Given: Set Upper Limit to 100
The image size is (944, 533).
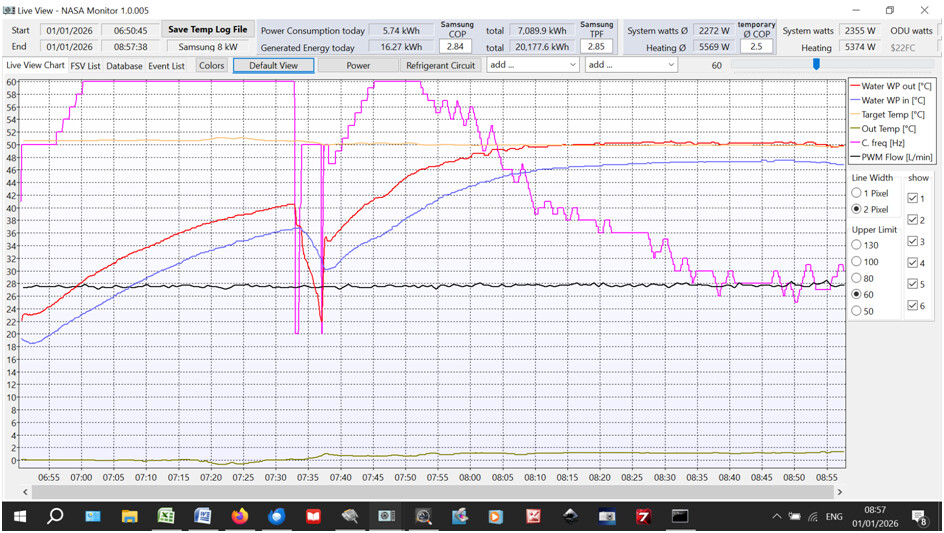Looking at the screenshot, I should pos(856,261).
